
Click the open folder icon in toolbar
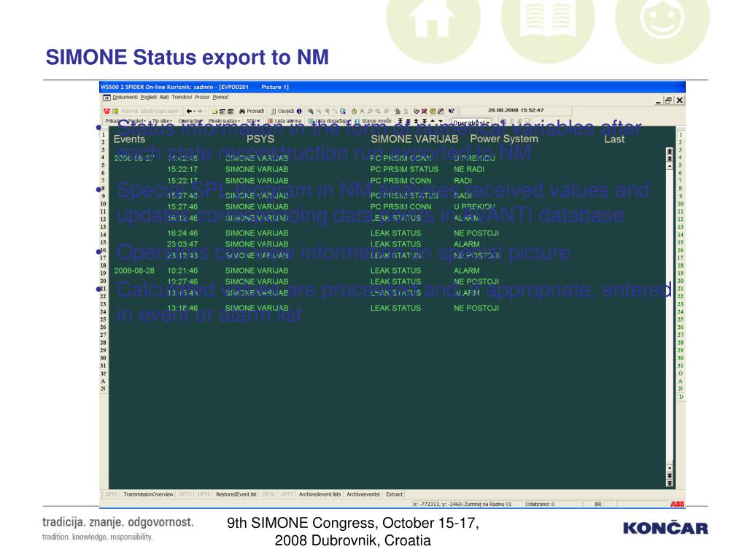pos(214,111)
